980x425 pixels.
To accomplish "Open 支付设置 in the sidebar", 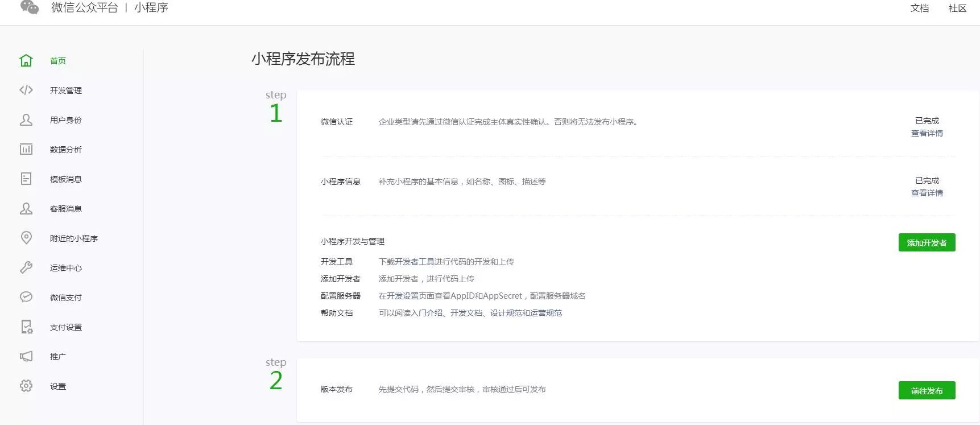I will click(66, 327).
